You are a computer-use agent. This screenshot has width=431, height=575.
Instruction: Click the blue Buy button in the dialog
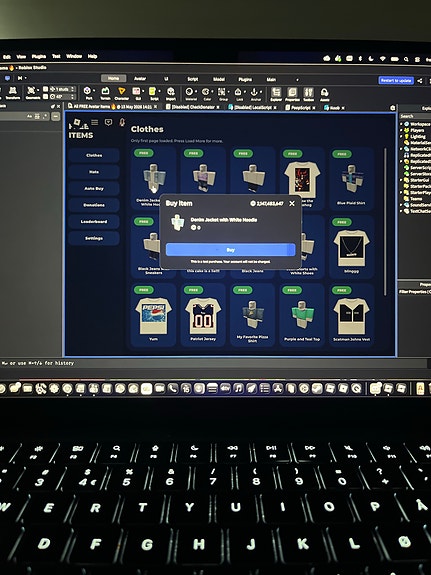coord(230,250)
